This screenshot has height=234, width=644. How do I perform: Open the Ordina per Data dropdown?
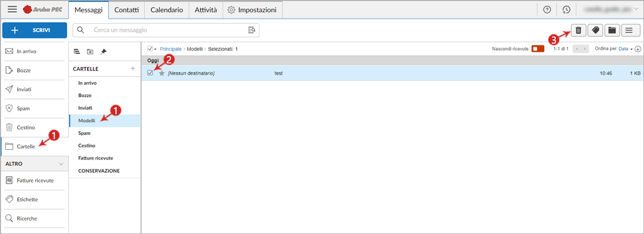(x=625, y=49)
